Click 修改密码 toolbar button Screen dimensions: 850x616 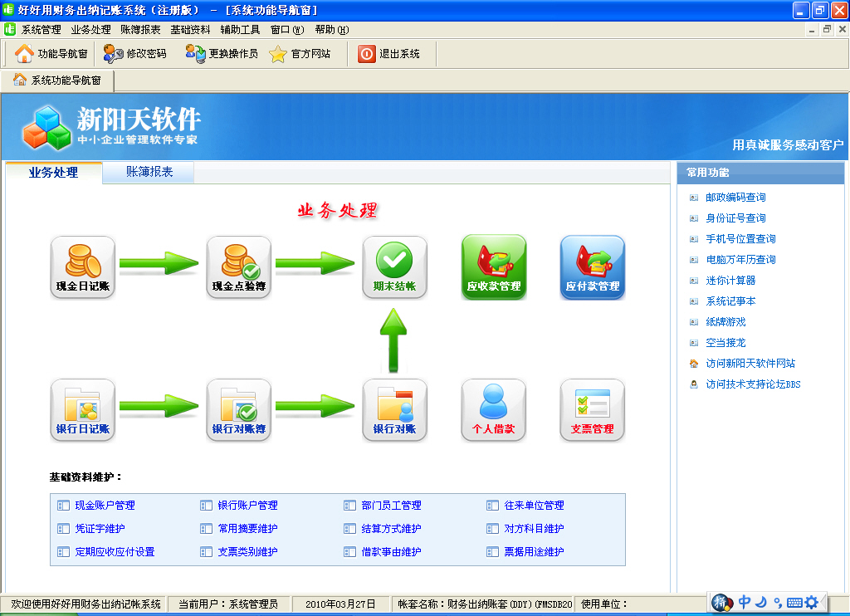click(x=135, y=54)
